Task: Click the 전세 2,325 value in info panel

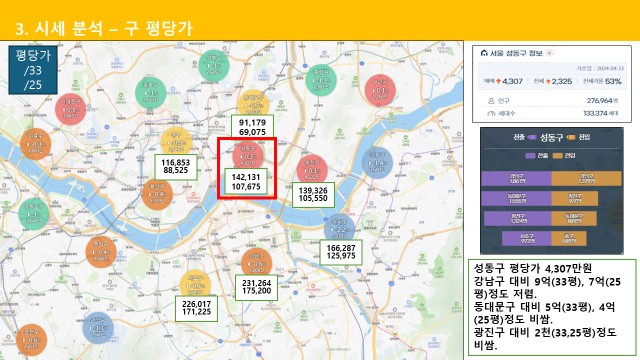Action: click(553, 81)
